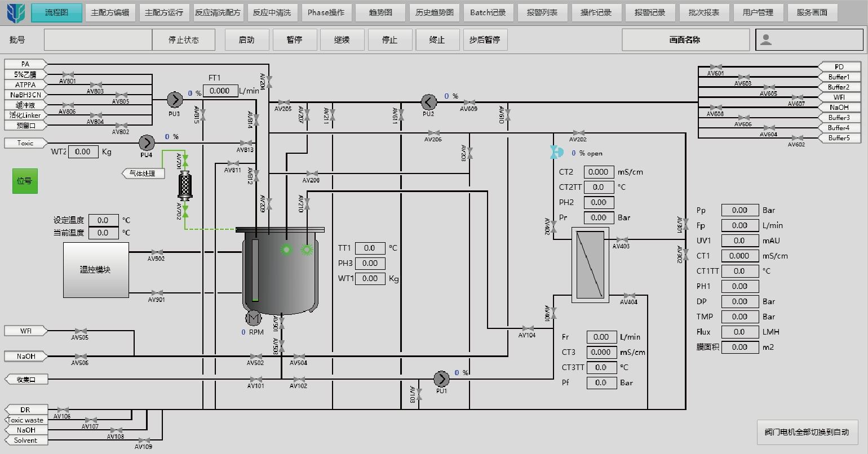868x454 pixels.
Task: Click the green 位号 button
Action: (x=25, y=181)
